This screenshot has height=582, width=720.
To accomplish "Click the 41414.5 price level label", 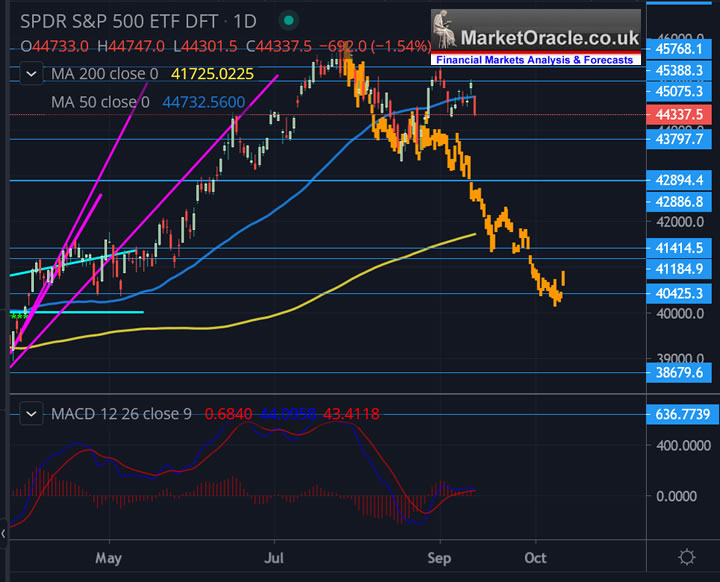I will pos(679,248).
